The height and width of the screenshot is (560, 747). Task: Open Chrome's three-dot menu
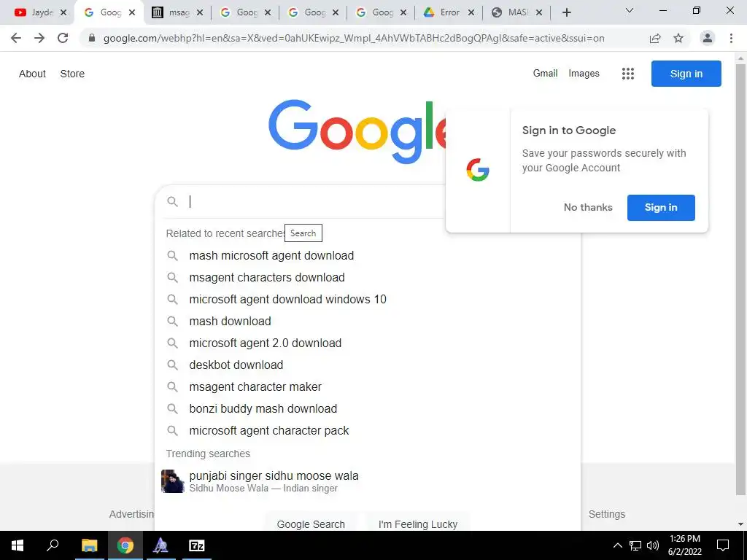point(731,38)
